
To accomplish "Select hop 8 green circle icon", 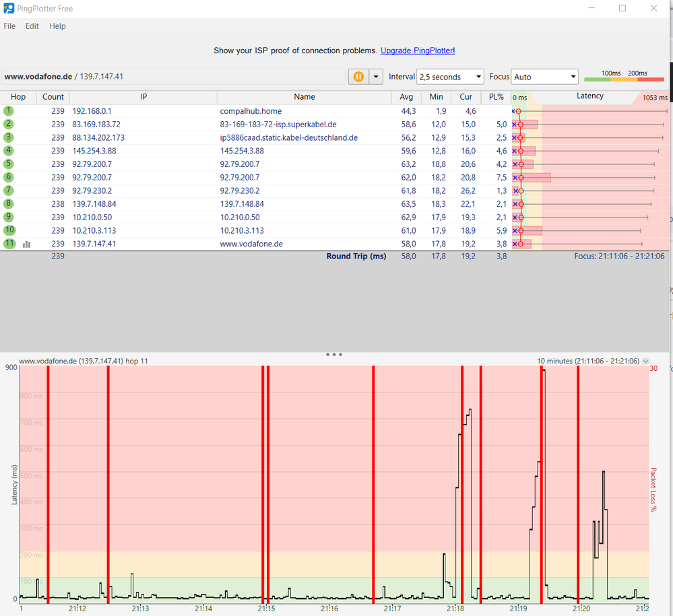I will tap(9, 204).
